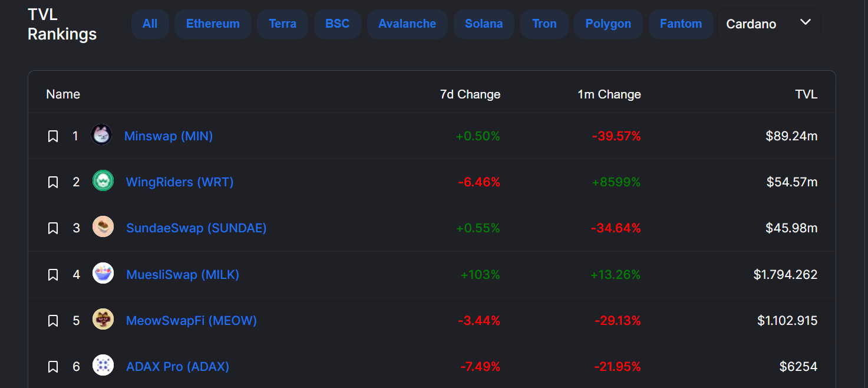Open the WingRiders (WRT) link
The width and height of the screenshot is (868, 388).
pyautogui.click(x=180, y=182)
